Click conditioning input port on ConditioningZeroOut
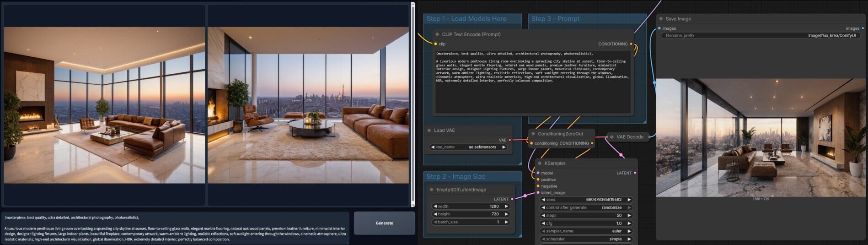This screenshot has width=868, height=245. coord(531,143)
